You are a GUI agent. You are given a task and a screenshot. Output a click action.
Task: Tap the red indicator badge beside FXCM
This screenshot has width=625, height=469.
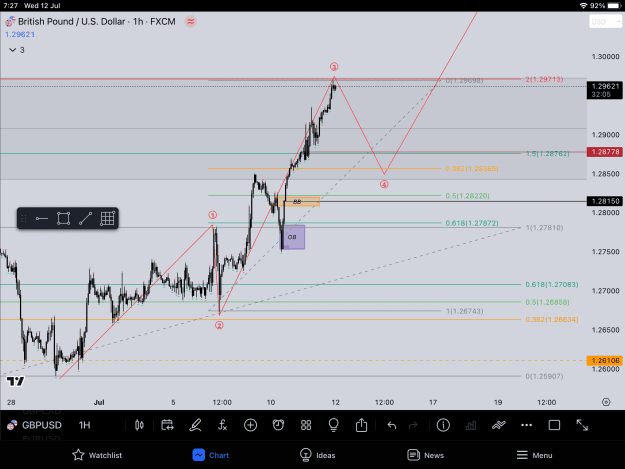191,22
